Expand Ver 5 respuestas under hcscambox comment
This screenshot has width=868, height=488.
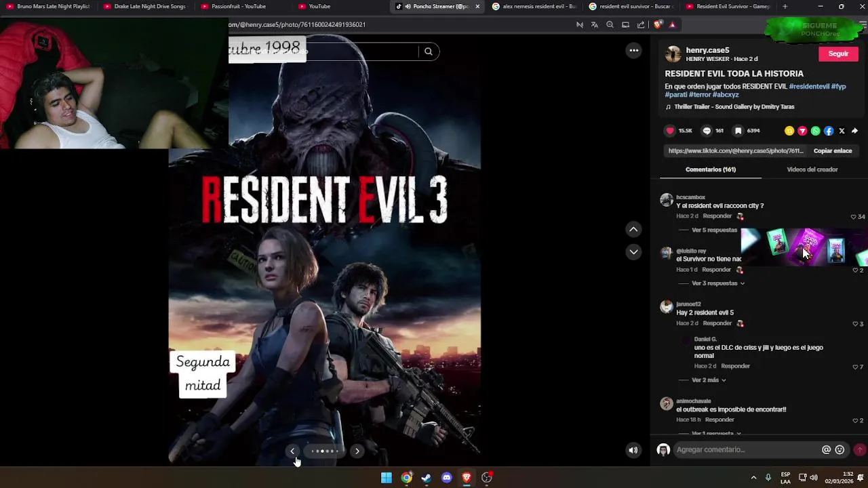click(x=714, y=230)
